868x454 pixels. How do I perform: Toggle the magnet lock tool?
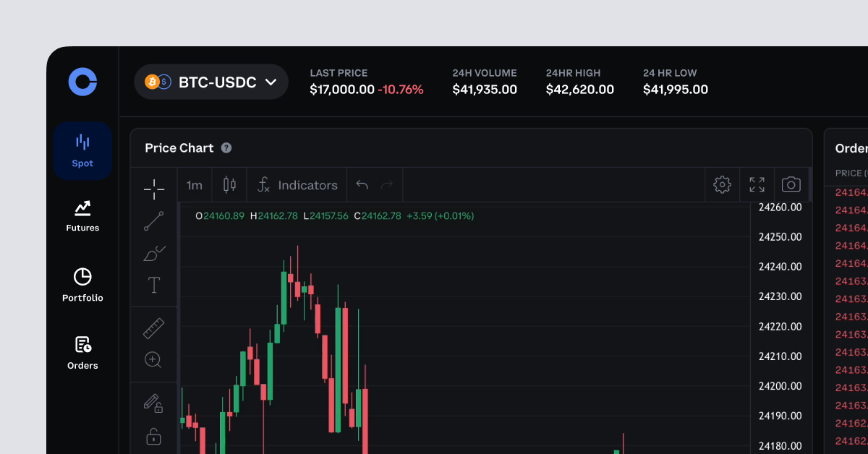[x=153, y=436]
